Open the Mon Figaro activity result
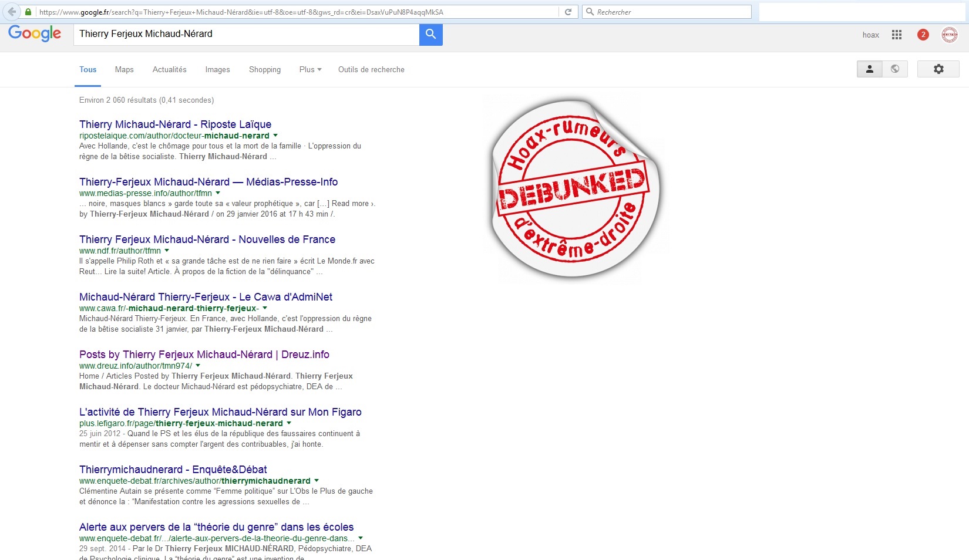The height and width of the screenshot is (560, 969). pyautogui.click(x=220, y=412)
